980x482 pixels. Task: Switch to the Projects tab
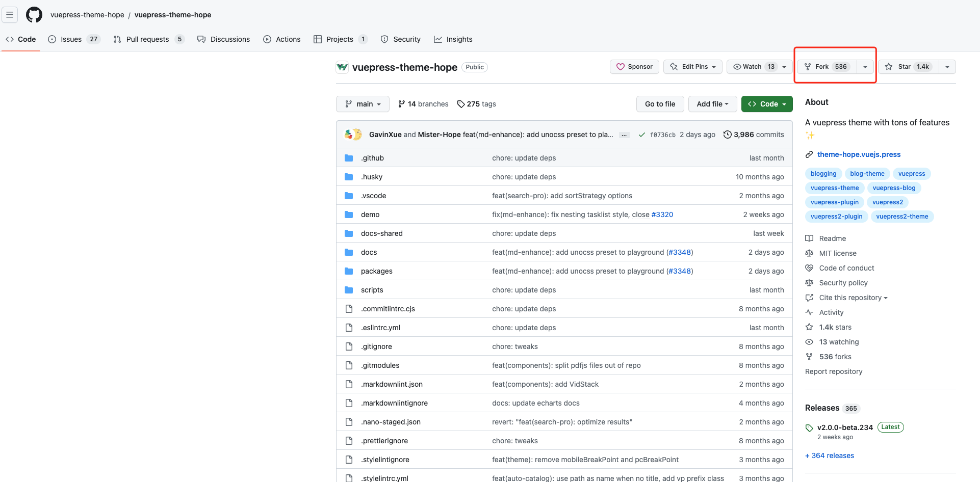341,39
